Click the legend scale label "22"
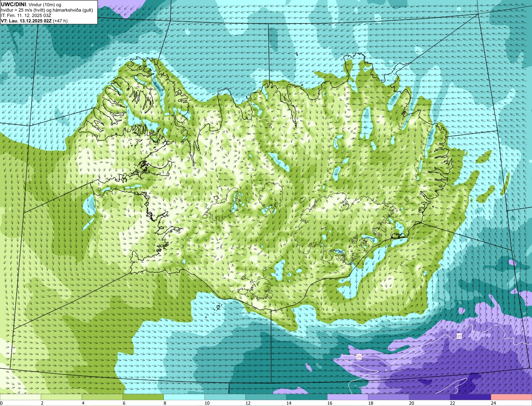The height and width of the screenshot is (406, 532). click(452, 403)
